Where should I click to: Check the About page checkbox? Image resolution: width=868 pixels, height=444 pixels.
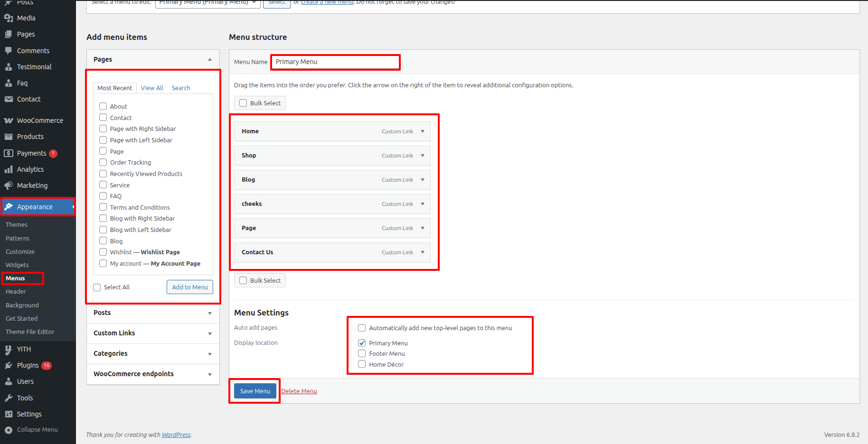[103, 106]
